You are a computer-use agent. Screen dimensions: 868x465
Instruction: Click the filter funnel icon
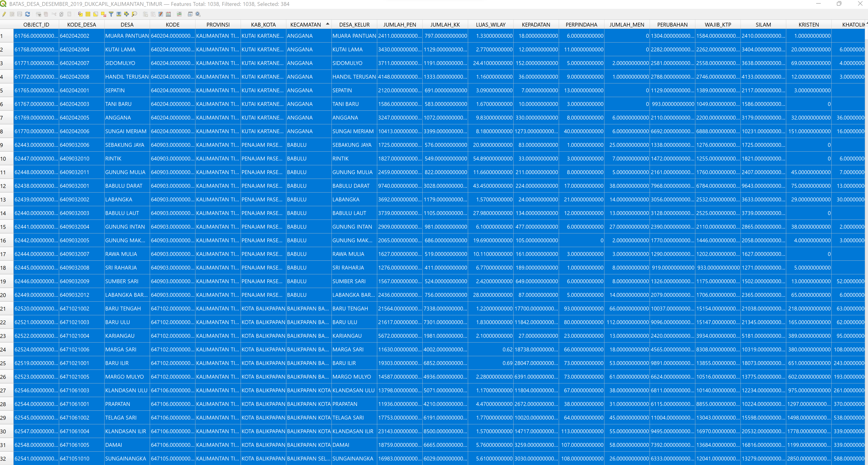[x=111, y=14]
